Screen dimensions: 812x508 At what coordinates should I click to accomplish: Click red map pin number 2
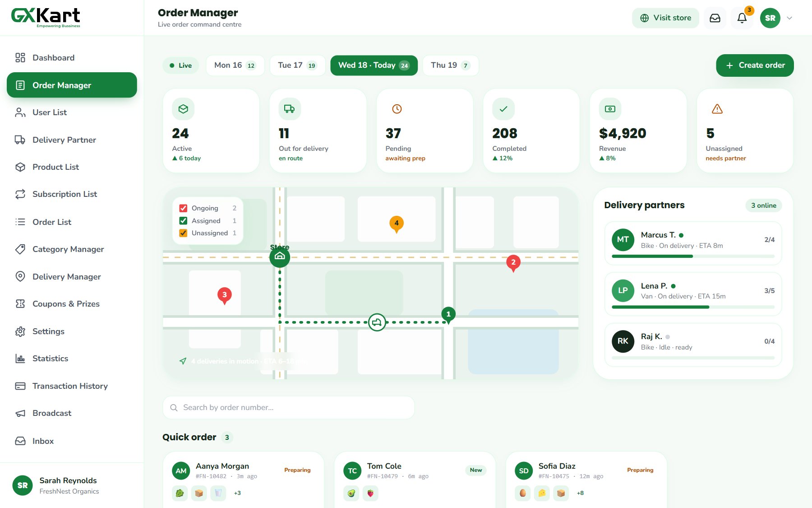coord(513,263)
